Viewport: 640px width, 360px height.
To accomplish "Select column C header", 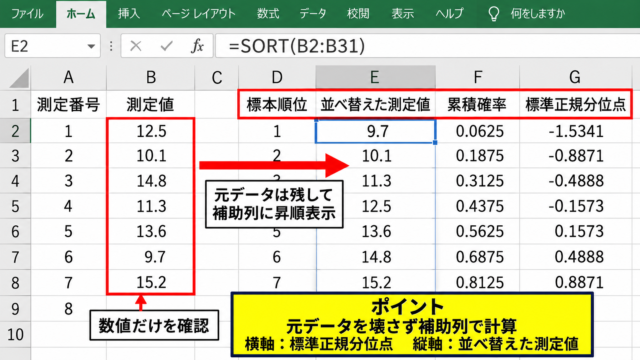I will click(x=217, y=77).
